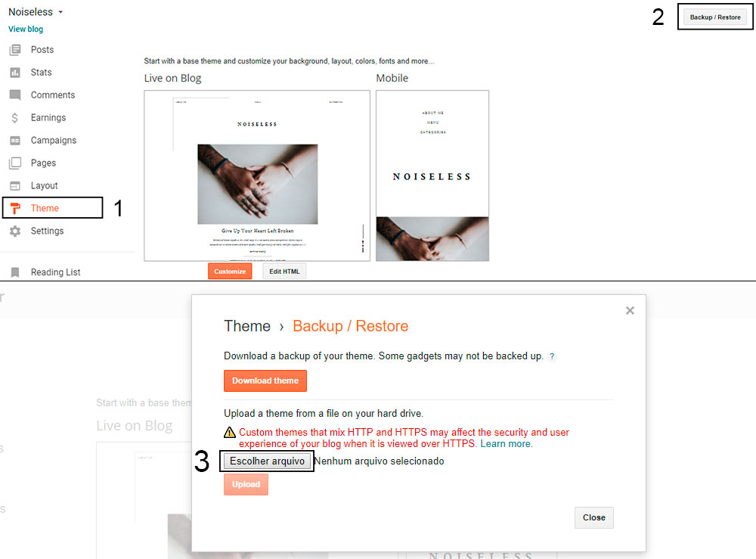
Task: Select the Campaigns ad icon
Action: point(15,141)
